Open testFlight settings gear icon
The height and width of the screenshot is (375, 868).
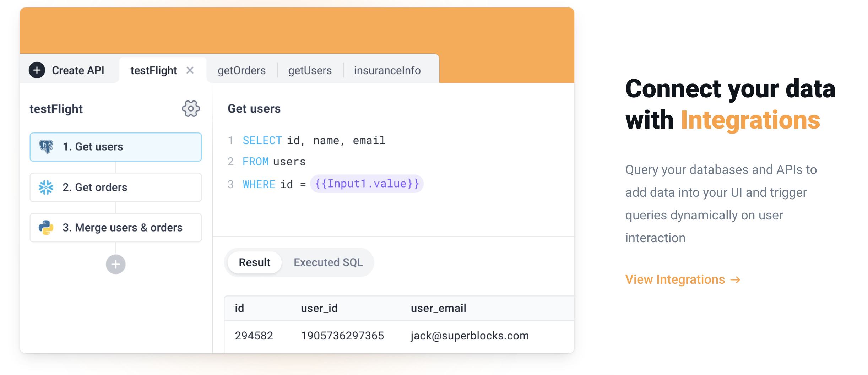pyautogui.click(x=191, y=109)
